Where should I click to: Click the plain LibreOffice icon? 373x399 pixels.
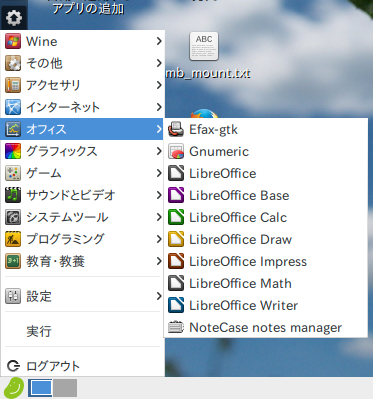pos(176,173)
